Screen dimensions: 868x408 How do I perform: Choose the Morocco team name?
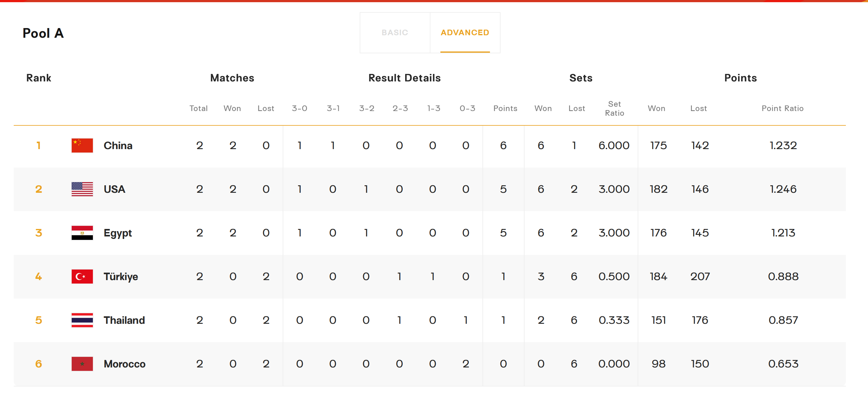pos(124,364)
